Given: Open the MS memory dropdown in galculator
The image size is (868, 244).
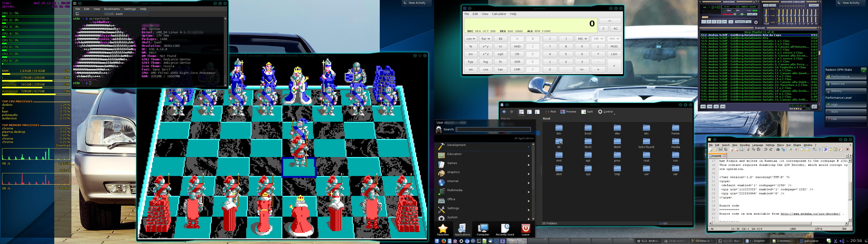Looking at the screenshot, I should (582, 39).
